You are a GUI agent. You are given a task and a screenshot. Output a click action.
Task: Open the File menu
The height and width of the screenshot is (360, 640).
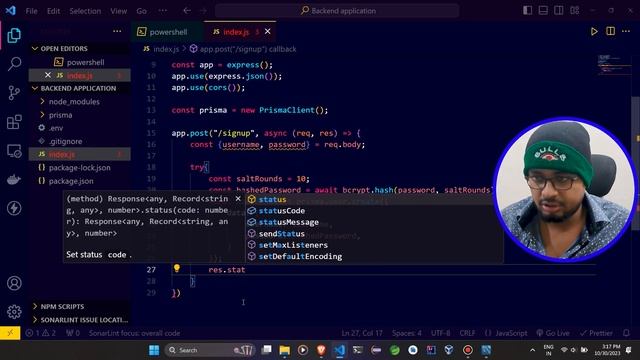[31, 11]
